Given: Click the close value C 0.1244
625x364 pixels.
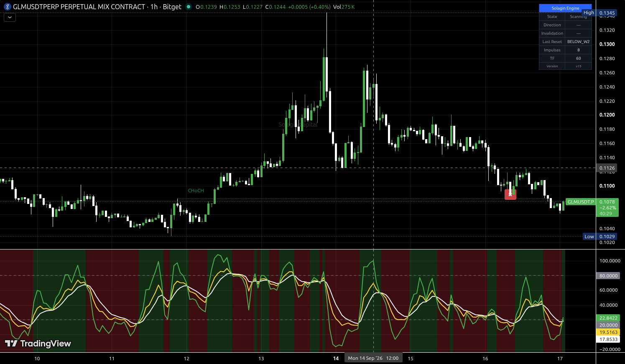Looking at the screenshot, I should point(276,7).
